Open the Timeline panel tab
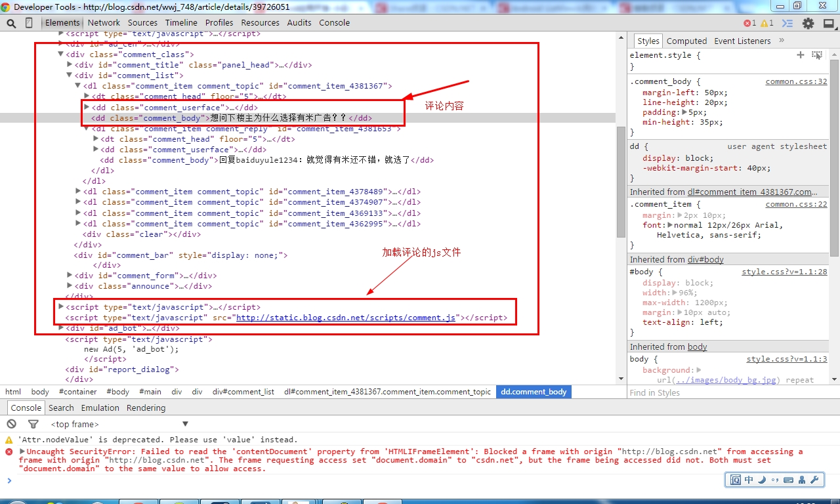The height and width of the screenshot is (504, 840). [x=181, y=22]
